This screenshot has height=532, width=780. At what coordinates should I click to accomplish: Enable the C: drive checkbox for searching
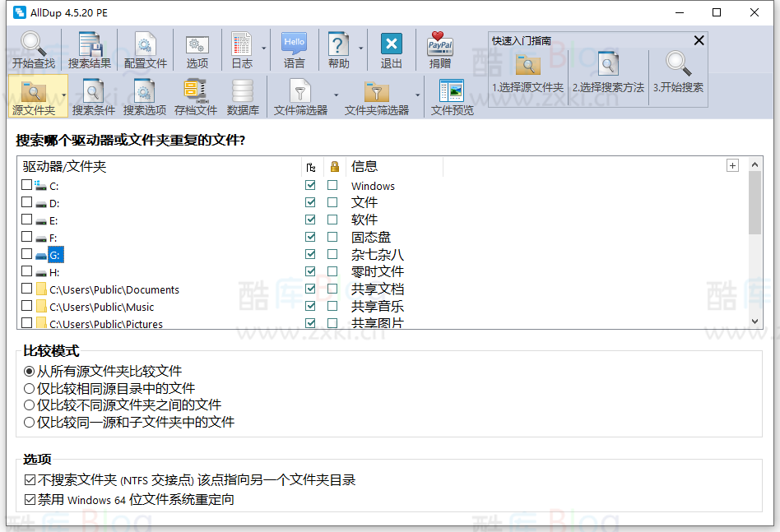point(26,185)
